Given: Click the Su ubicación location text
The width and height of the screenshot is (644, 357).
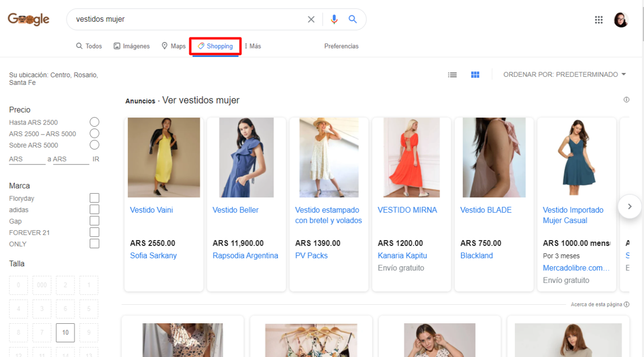Looking at the screenshot, I should [x=53, y=78].
